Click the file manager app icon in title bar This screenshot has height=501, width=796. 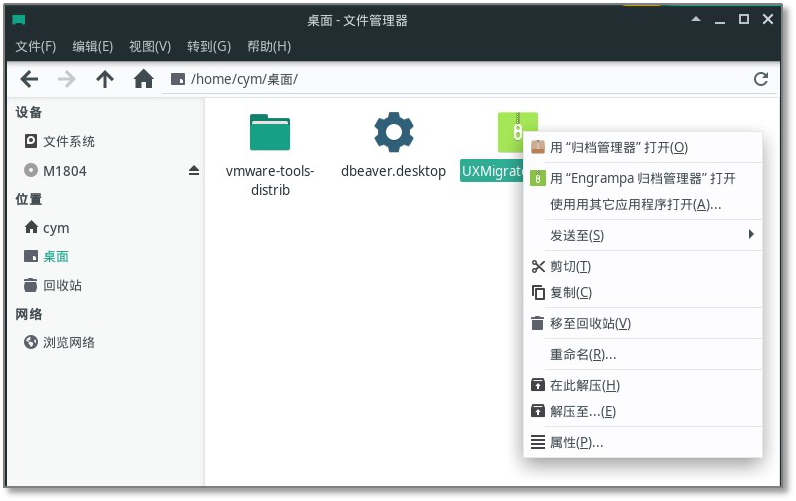[x=19, y=20]
